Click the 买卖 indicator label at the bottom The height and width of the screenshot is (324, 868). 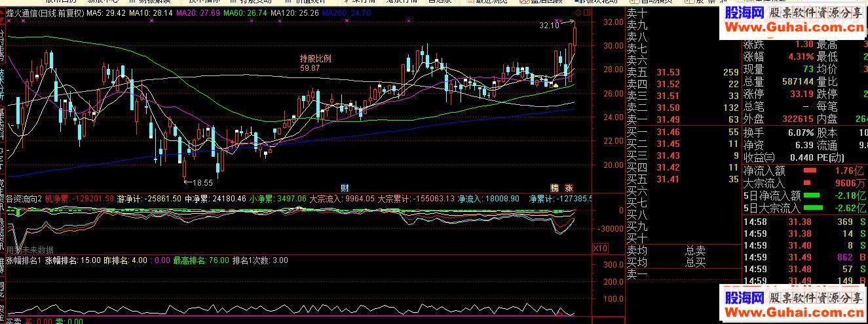13,321
